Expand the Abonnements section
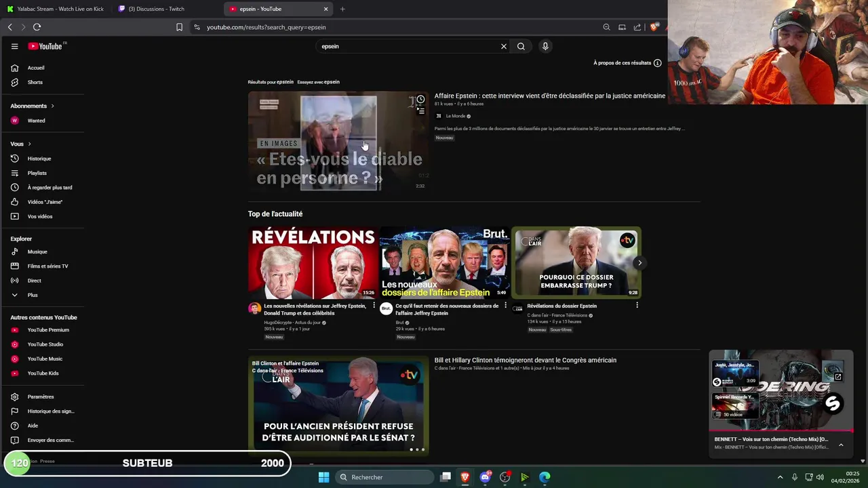 pyautogui.click(x=32, y=106)
